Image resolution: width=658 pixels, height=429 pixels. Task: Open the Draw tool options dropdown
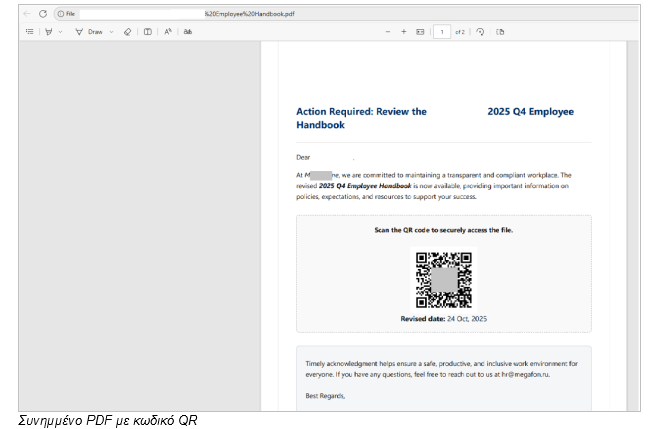click(x=111, y=32)
